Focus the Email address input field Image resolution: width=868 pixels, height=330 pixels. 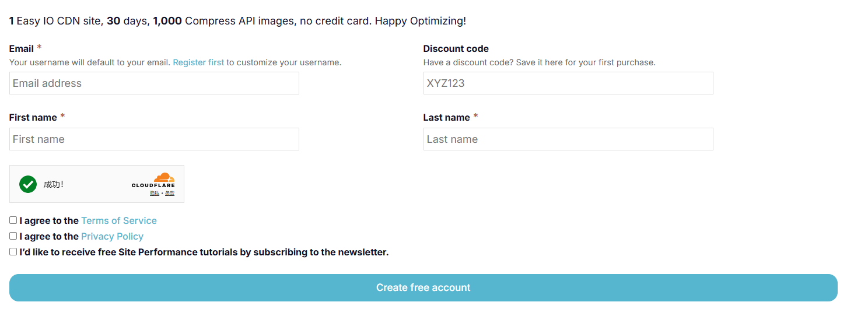pos(154,83)
